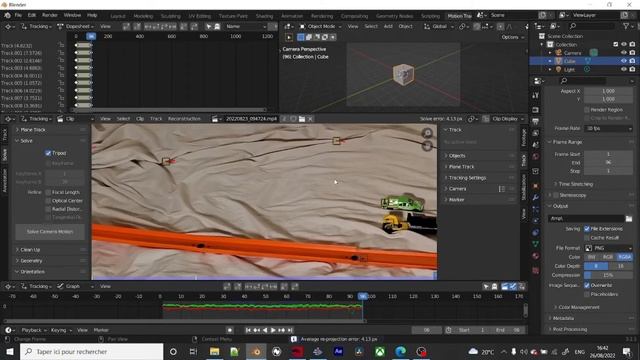Expand Color Management panel

(579, 307)
